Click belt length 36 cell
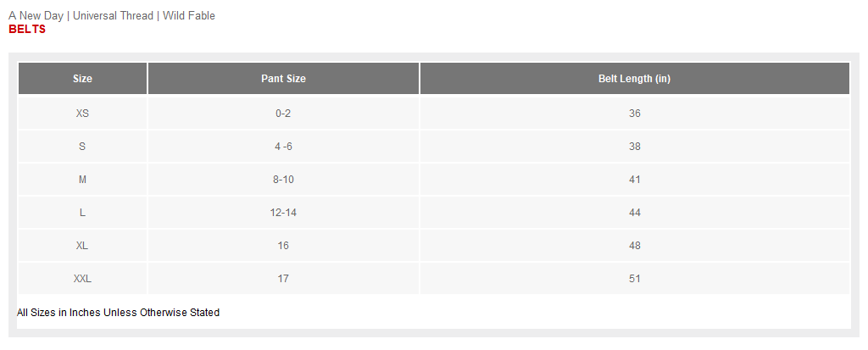The height and width of the screenshot is (350, 868). click(x=634, y=114)
